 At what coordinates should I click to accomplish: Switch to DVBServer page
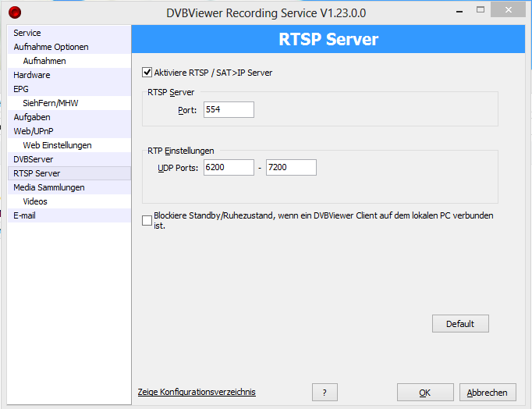pyautogui.click(x=34, y=159)
